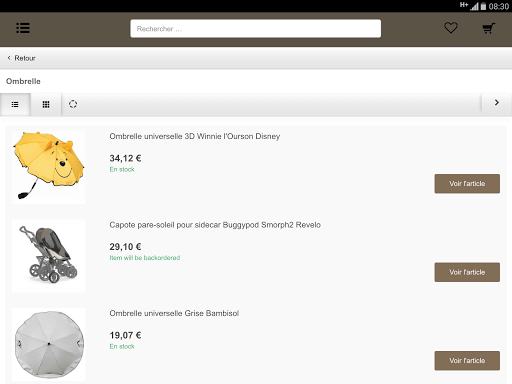Viewport: 512px width, 384px height.
Task: View article for Buggypod Smorph2 capote
Action: tap(467, 272)
